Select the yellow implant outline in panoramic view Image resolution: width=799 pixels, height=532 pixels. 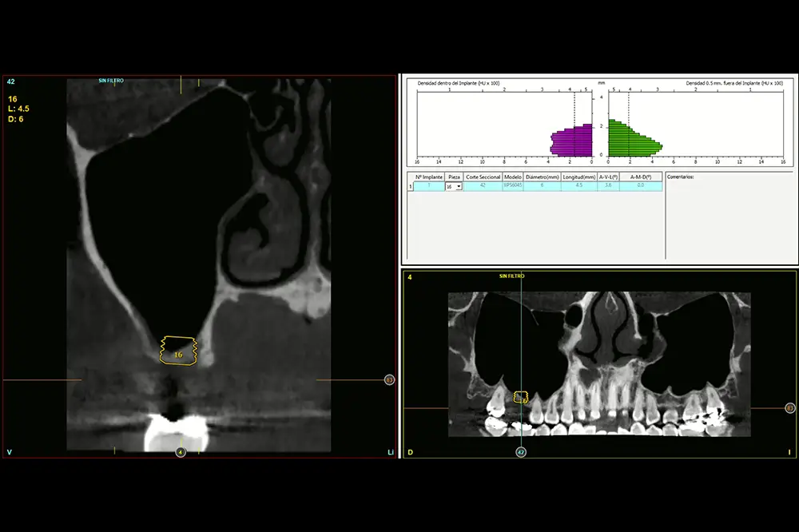click(521, 397)
